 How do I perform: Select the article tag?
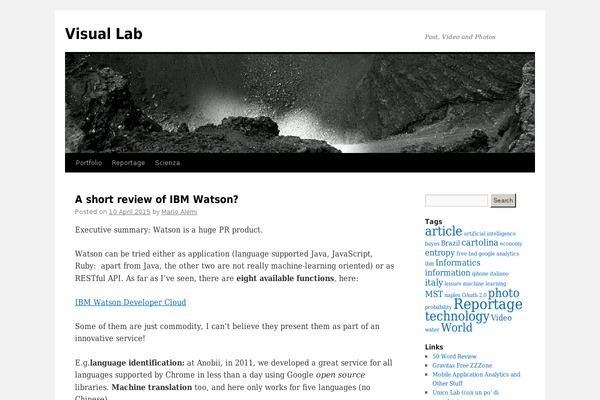443,231
